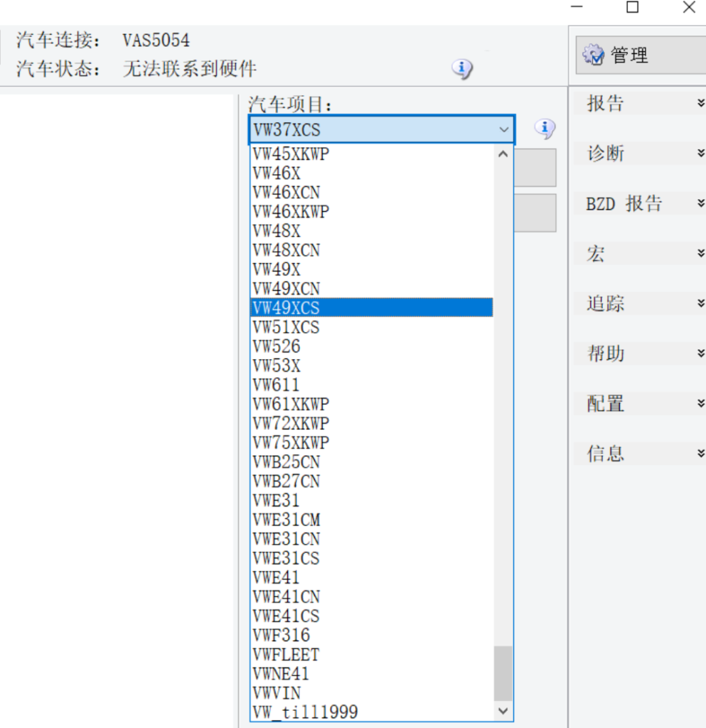Open the 配置 section
The height and width of the screenshot is (728, 706).
pyautogui.click(x=700, y=404)
